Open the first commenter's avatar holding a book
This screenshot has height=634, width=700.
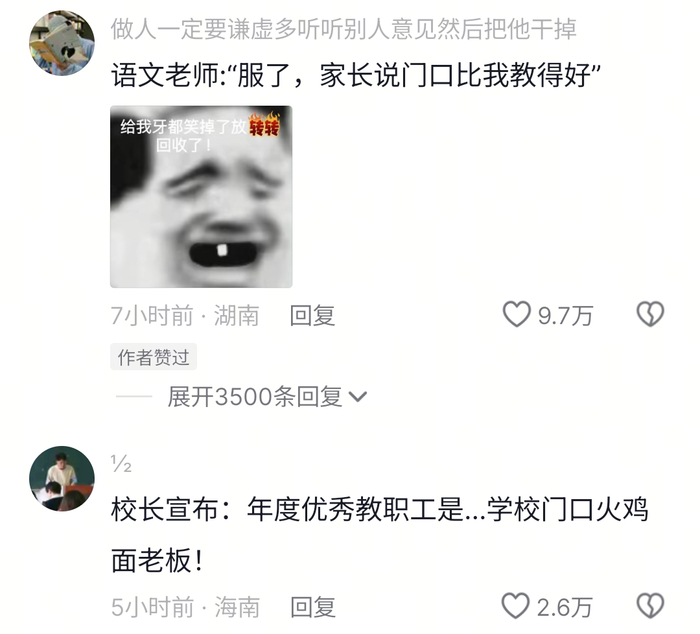(62, 43)
